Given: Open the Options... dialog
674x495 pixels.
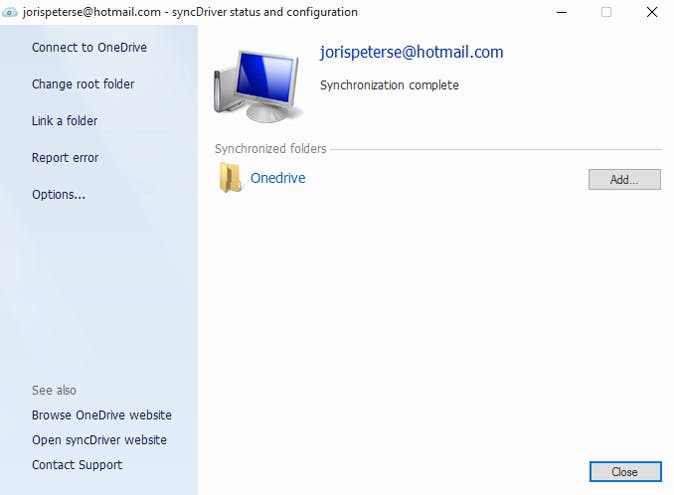Looking at the screenshot, I should 58,195.
